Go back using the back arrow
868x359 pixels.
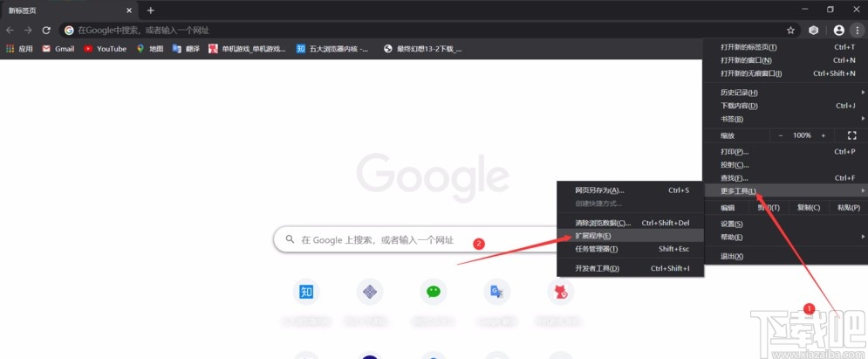tap(10, 31)
